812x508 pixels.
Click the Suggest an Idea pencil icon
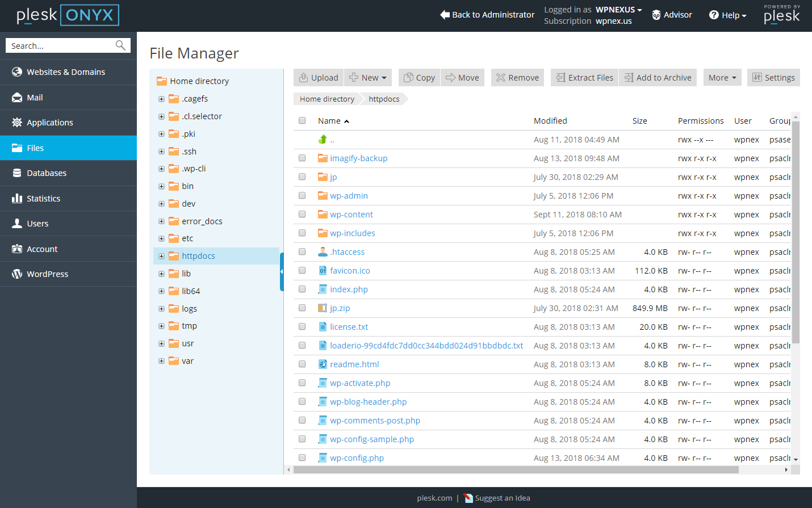tap(468, 498)
